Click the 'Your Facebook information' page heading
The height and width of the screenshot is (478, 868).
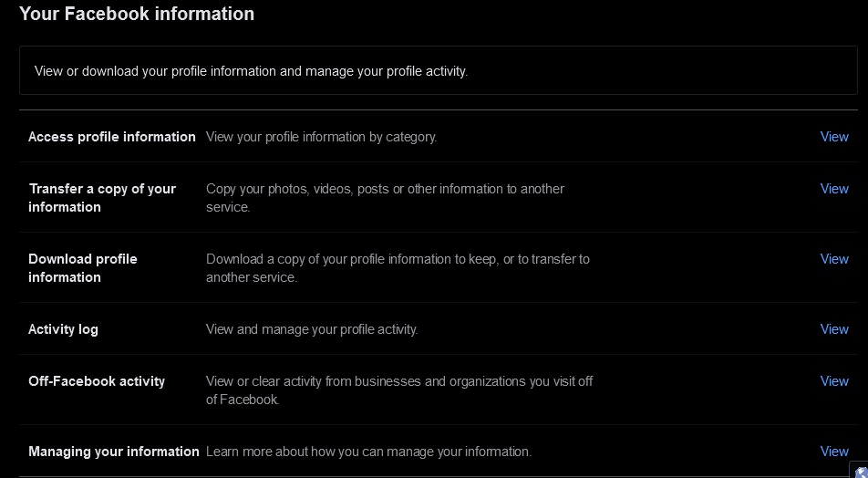pyautogui.click(x=137, y=14)
